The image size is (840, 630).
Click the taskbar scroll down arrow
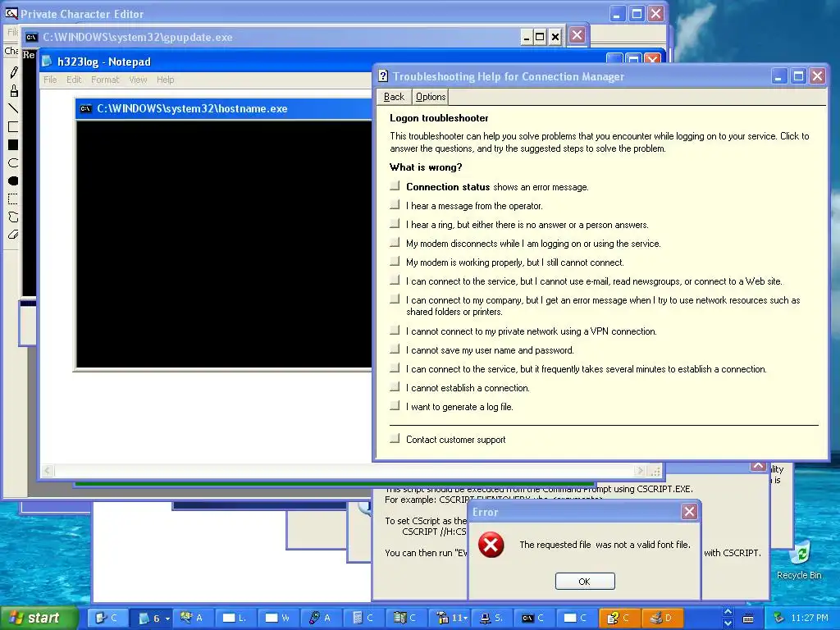(x=728, y=623)
